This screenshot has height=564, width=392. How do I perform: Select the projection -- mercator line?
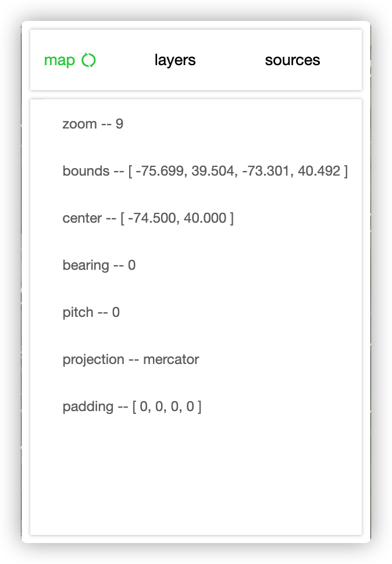(130, 360)
